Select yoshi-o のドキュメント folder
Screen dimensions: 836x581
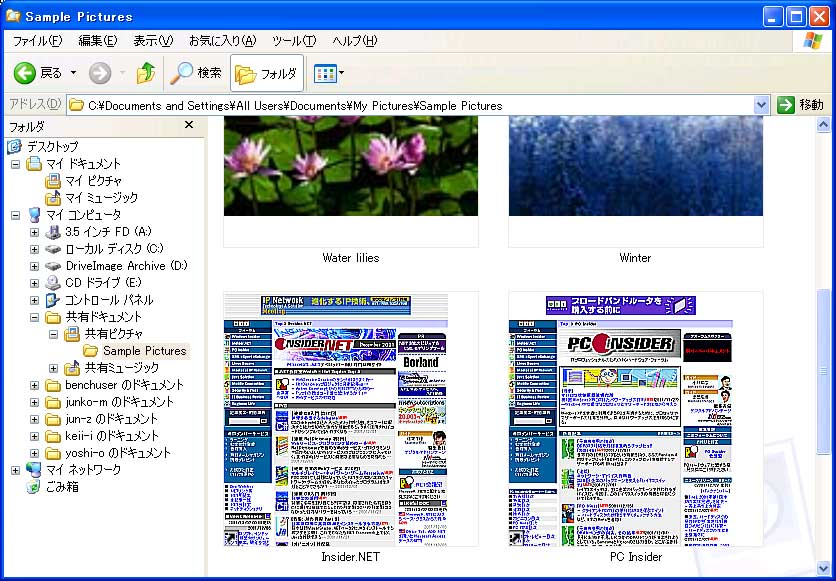pos(118,453)
